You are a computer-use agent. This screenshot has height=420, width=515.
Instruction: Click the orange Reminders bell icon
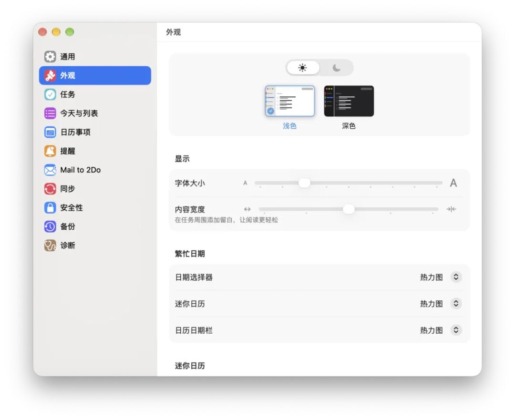point(50,151)
